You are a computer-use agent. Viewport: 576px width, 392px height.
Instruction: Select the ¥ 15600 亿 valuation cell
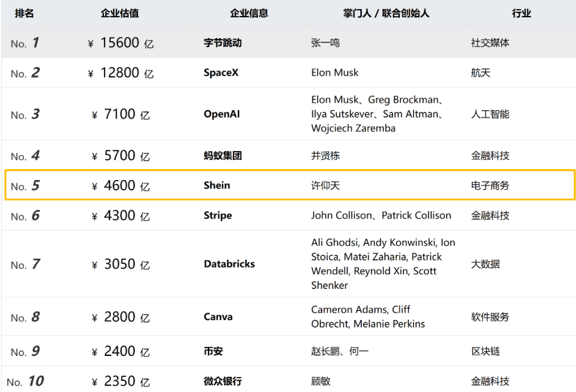click(121, 43)
